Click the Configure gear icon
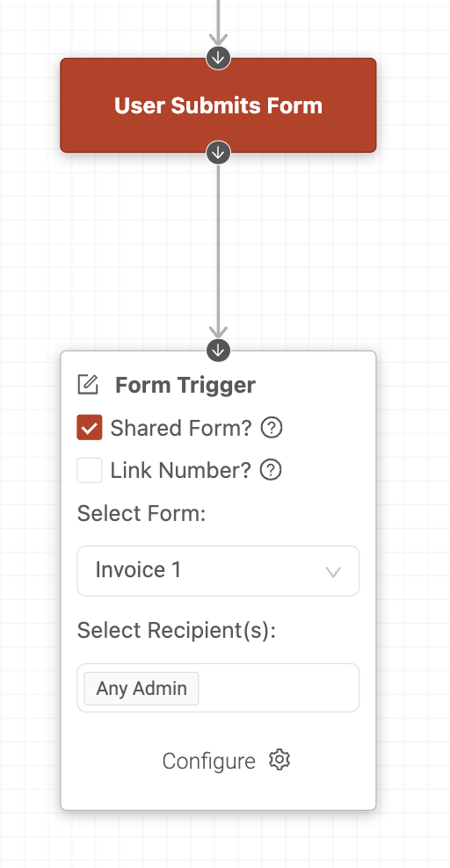The width and height of the screenshot is (450, 868). click(279, 759)
